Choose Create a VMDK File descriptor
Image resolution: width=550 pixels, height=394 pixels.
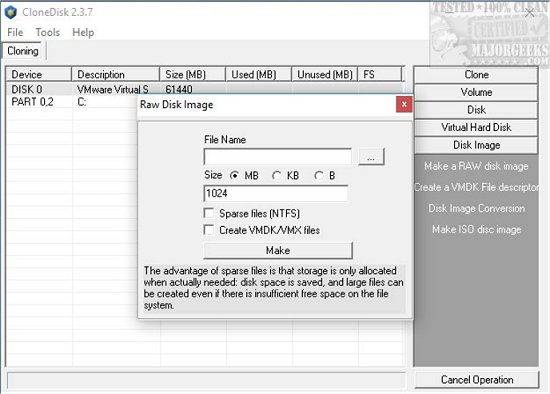(476, 187)
